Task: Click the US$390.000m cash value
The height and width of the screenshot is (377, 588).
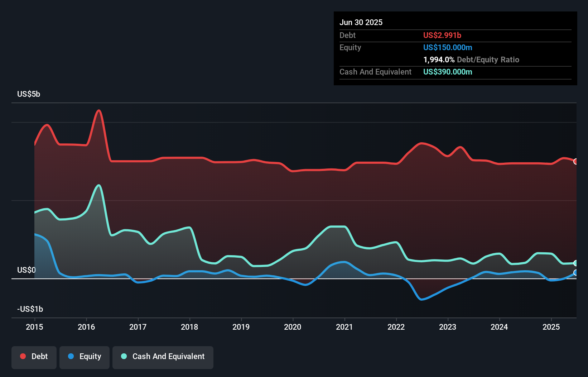Action: click(x=447, y=72)
